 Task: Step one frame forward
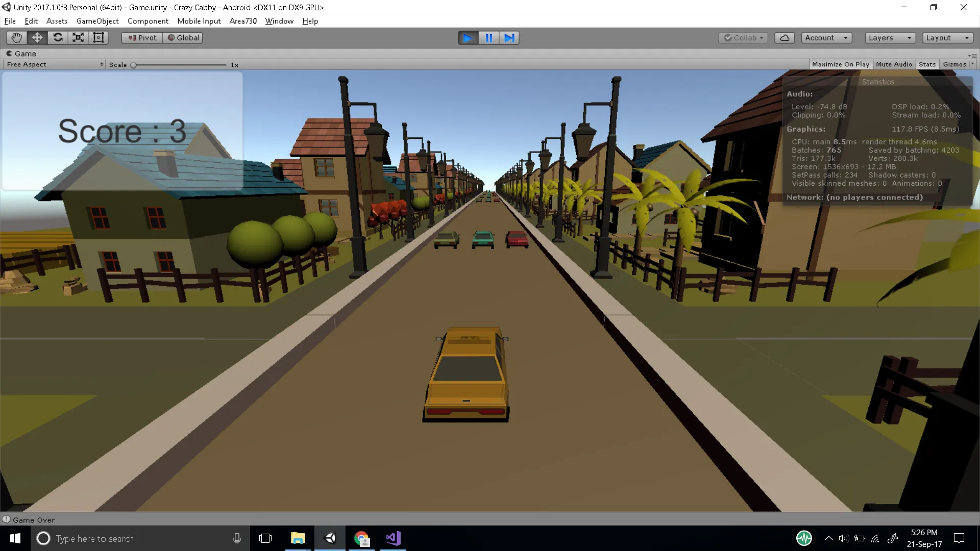tap(509, 38)
